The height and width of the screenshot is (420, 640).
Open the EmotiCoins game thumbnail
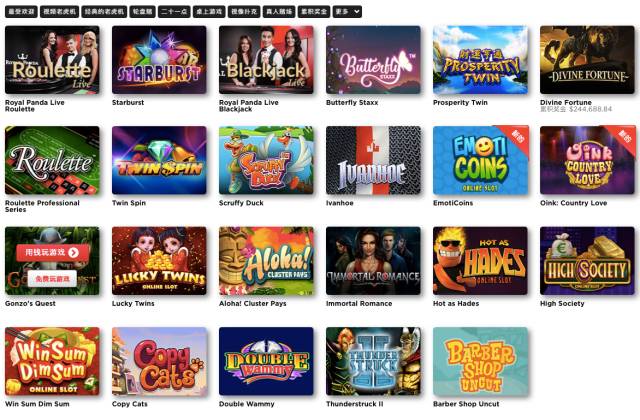pyautogui.click(x=480, y=160)
